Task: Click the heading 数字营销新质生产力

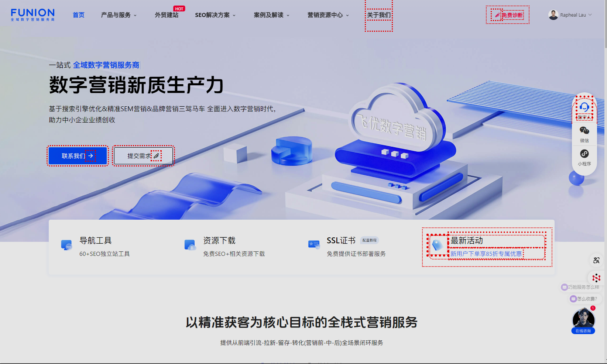Action: click(136, 85)
